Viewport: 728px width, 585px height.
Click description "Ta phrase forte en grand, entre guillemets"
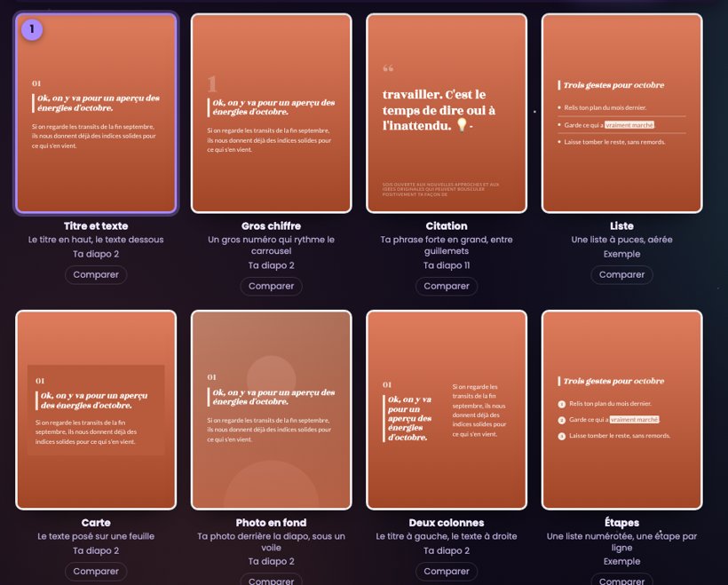tap(447, 245)
